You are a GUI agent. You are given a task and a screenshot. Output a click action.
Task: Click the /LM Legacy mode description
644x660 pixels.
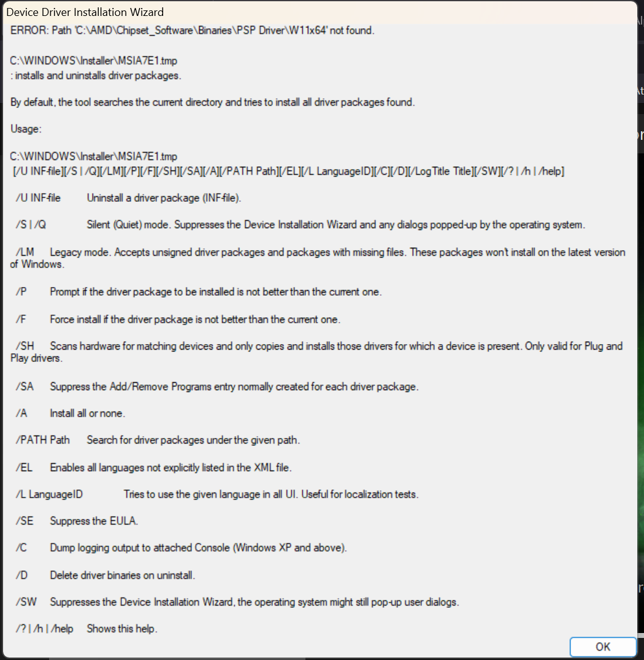[318, 258]
